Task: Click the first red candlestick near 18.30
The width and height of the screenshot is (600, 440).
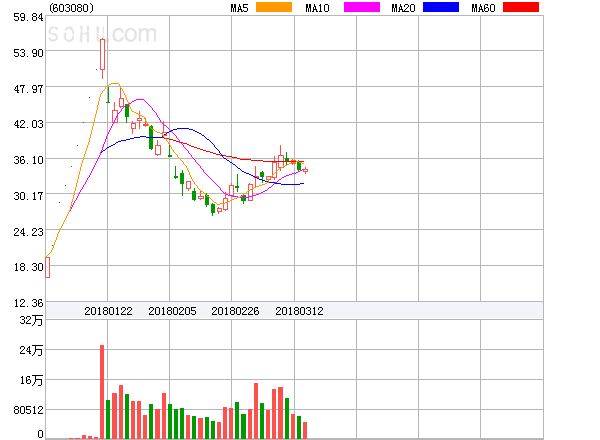Action: click(48, 267)
